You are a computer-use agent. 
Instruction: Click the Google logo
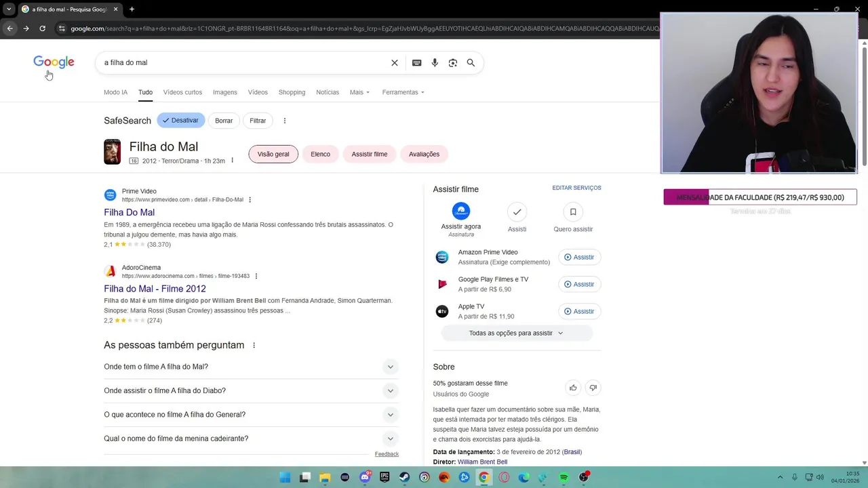[54, 62]
